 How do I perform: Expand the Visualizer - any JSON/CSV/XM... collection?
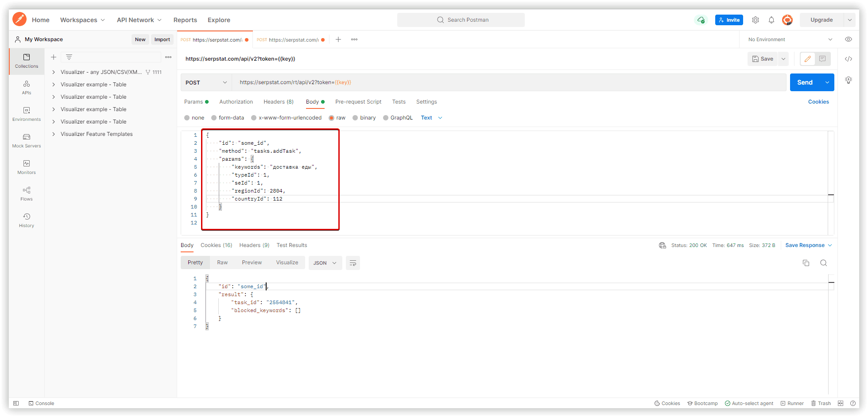point(54,72)
